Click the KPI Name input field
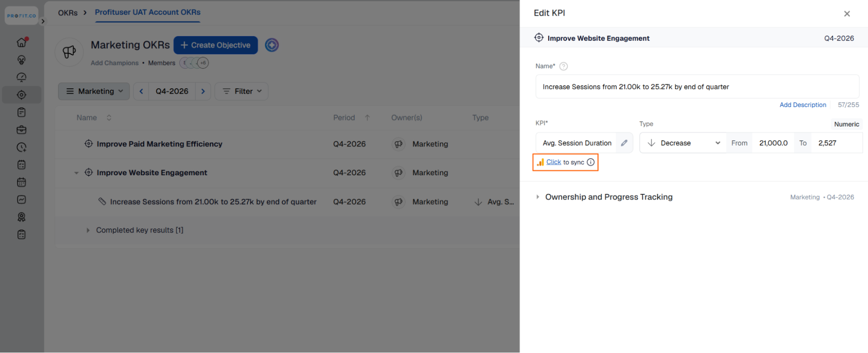 click(697, 87)
